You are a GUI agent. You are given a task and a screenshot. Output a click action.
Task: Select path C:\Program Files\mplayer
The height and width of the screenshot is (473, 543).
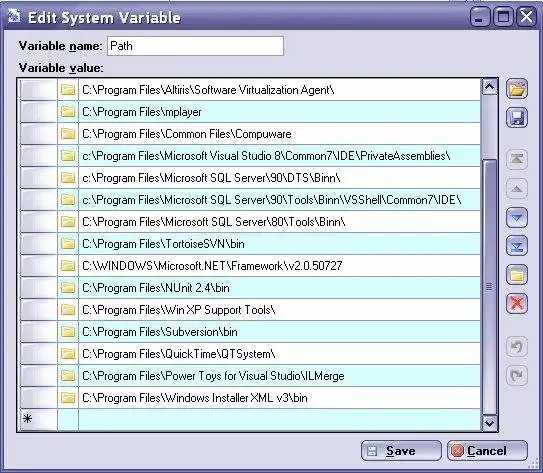coord(279,112)
